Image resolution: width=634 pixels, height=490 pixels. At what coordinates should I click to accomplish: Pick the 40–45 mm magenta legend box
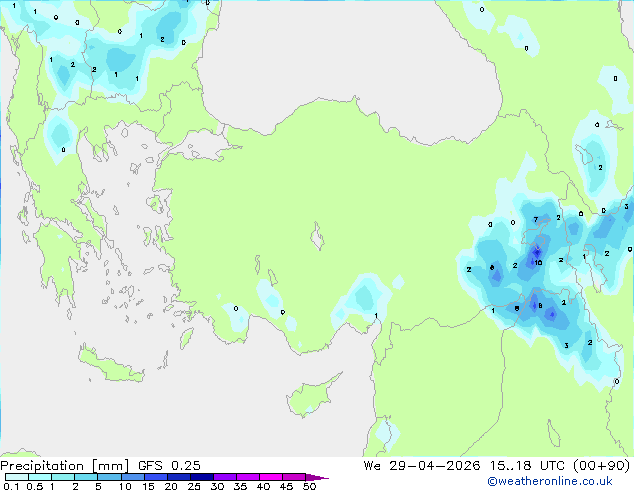(x=271, y=477)
